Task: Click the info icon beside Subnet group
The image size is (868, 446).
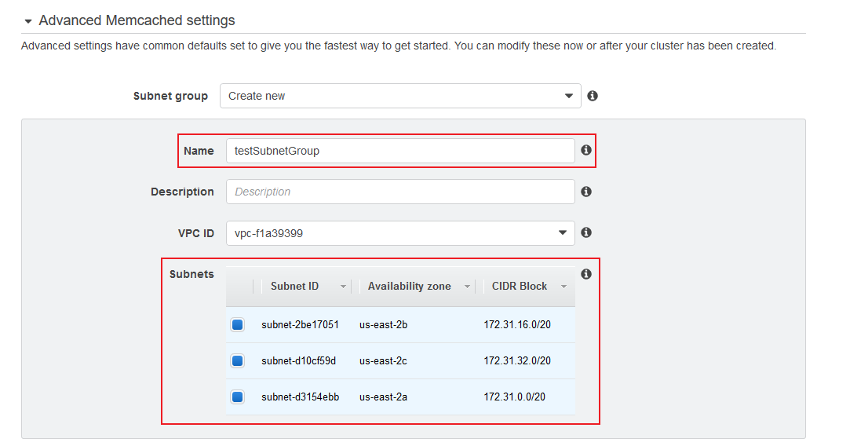Action: point(593,96)
